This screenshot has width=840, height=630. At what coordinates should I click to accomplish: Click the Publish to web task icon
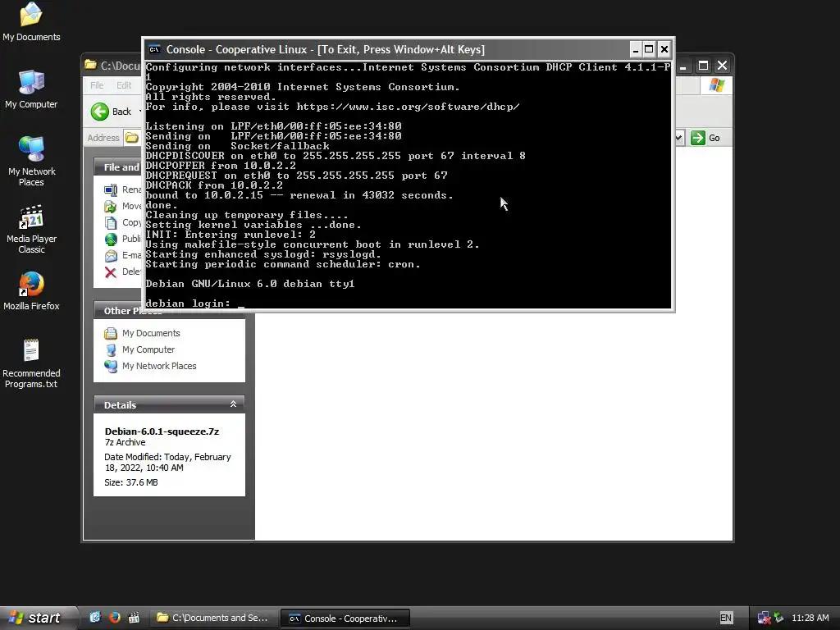pos(111,239)
